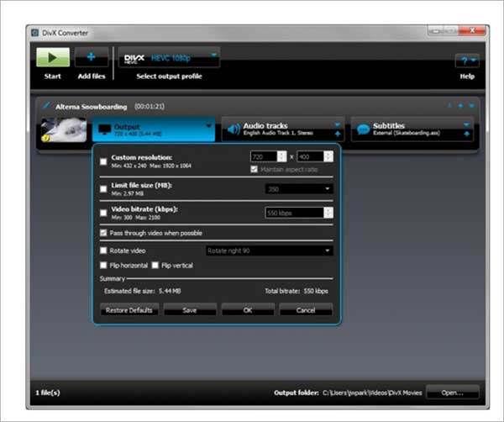Screen dimensions: 504x422
Task: Click the Open... output folder button
Action: point(453,393)
